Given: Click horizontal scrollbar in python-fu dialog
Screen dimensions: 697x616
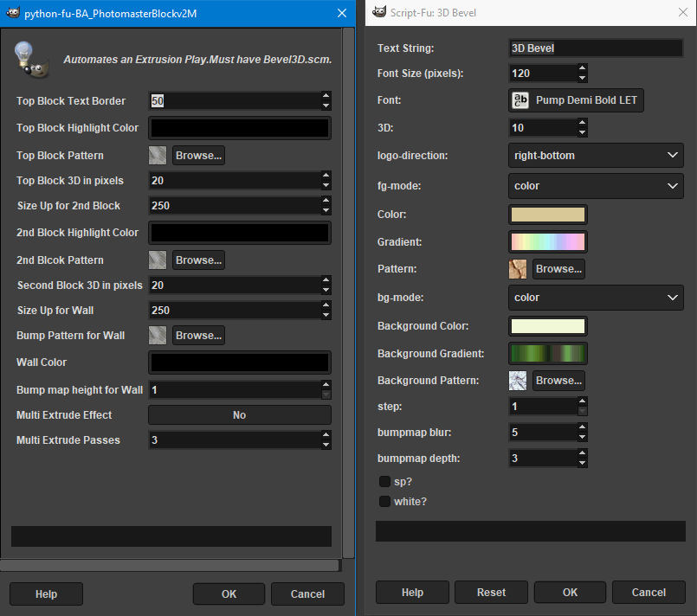Looking at the screenshot, I should pos(170,565).
